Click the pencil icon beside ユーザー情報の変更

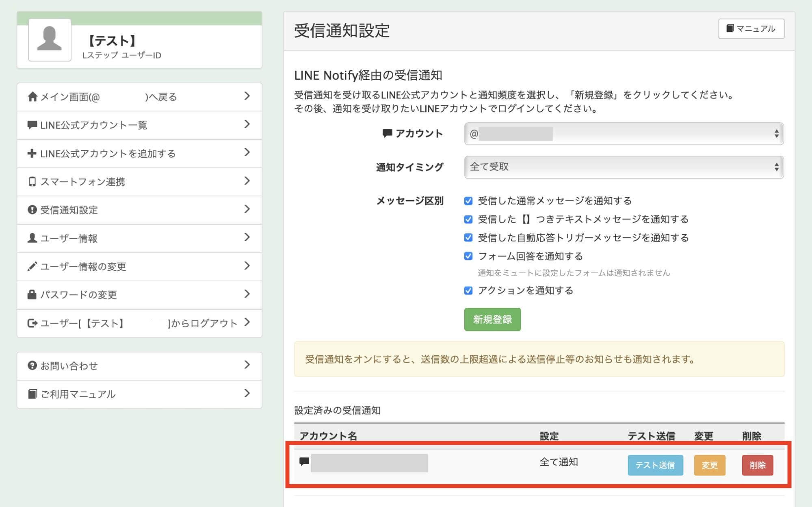(32, 266)
